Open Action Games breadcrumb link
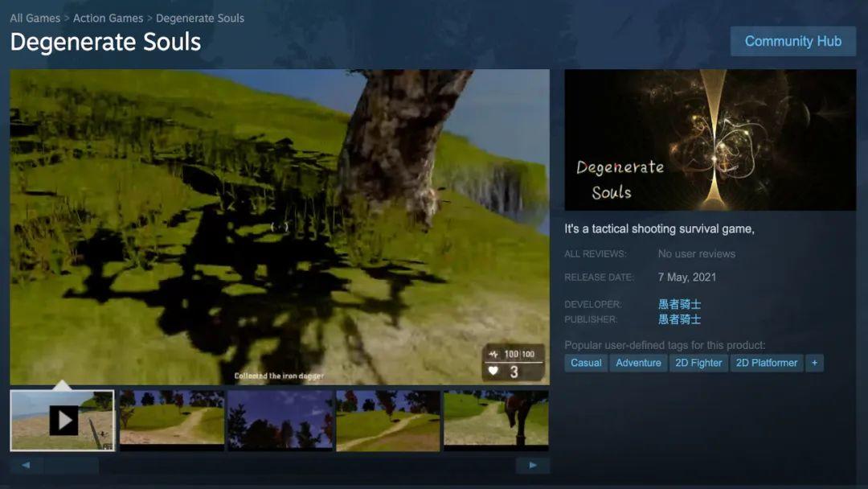 (108, 18)
